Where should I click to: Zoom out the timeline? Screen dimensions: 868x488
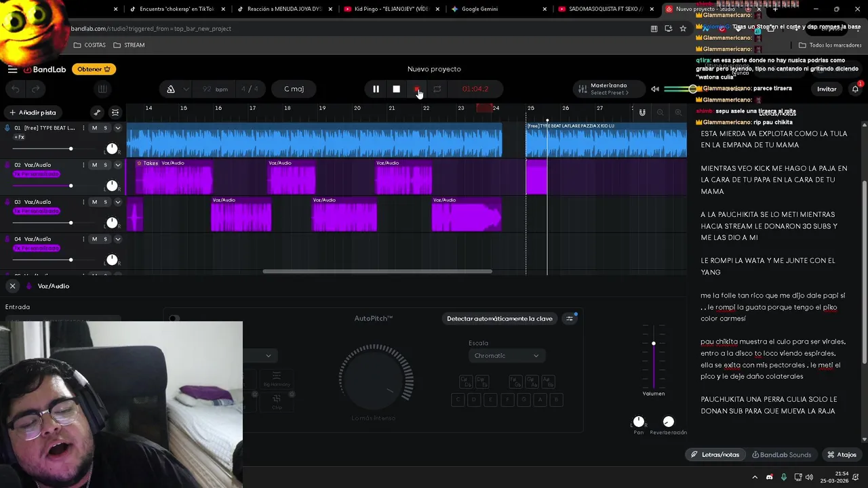pos(660,113)
